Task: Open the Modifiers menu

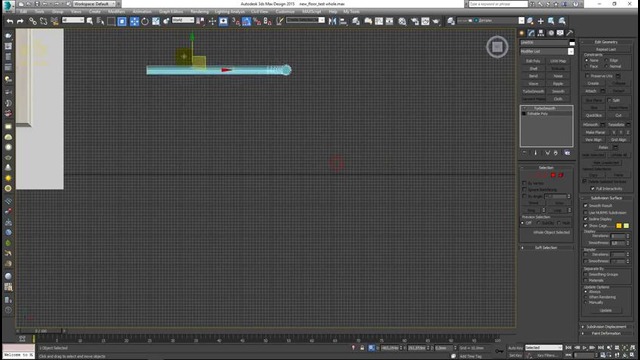Action: (x=117, y=12)
